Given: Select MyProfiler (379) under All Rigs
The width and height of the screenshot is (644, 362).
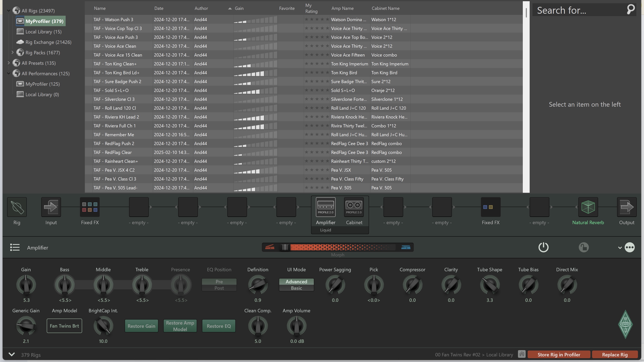Looking at the screenshot, I should coord(41,21).
